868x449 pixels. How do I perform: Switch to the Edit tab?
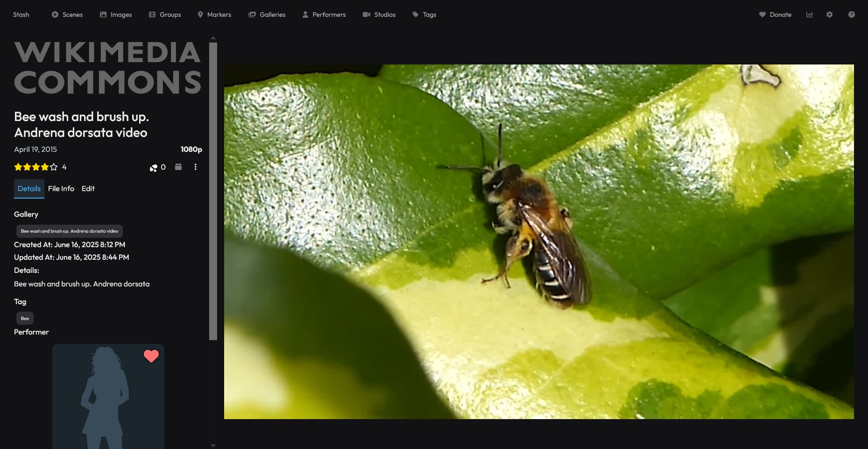(x=88, y=188)
